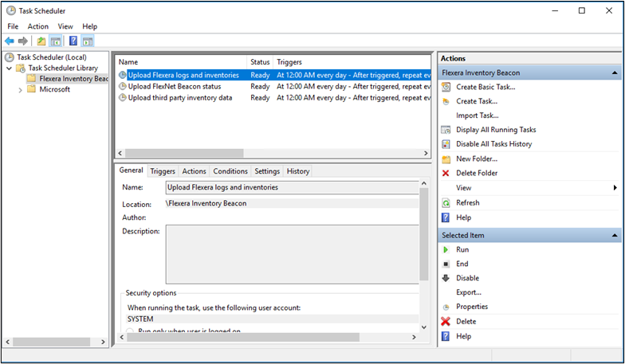Click the Create Basic Task icon
This screenshot has width=625, height=364.
[x=446, y=87]
